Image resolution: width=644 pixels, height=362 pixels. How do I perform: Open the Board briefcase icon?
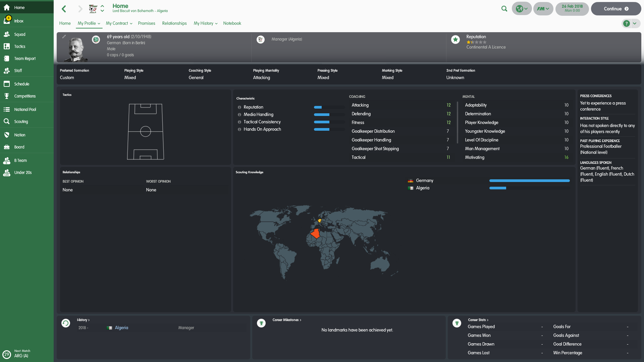pos(7,147)
